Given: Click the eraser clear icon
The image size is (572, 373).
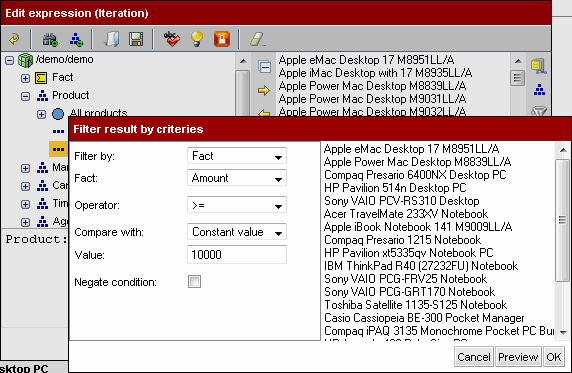Looking at the screenshot, I should point(258,39).
